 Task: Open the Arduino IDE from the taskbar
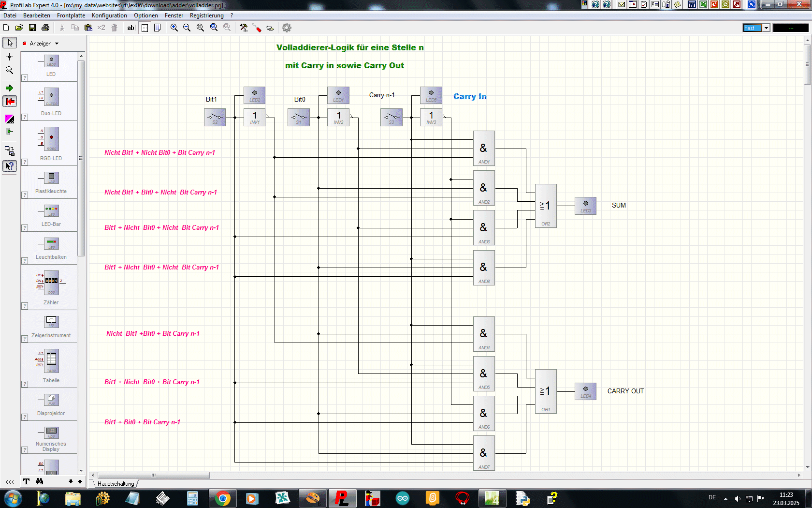tap(402, 498)
